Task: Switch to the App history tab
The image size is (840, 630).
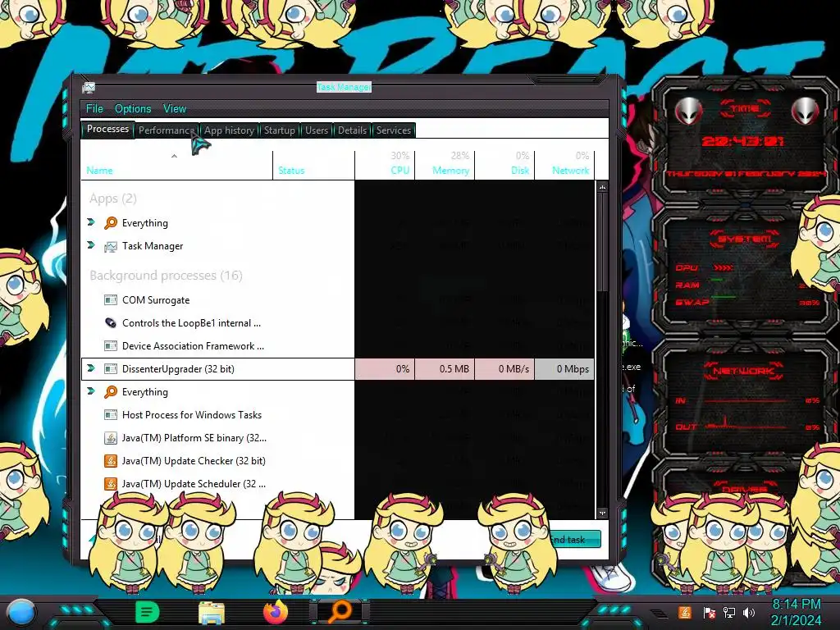Action: [x=229, y=130]
